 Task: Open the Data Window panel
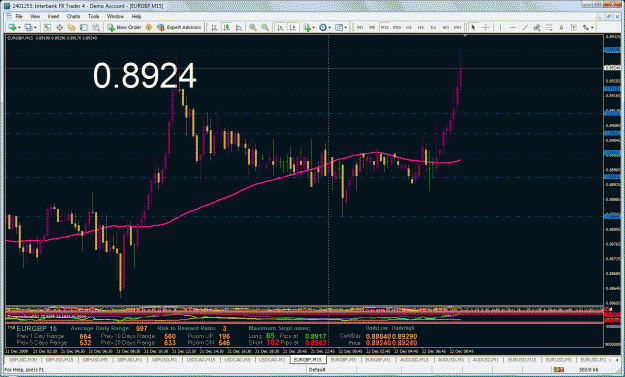(59, 27)
